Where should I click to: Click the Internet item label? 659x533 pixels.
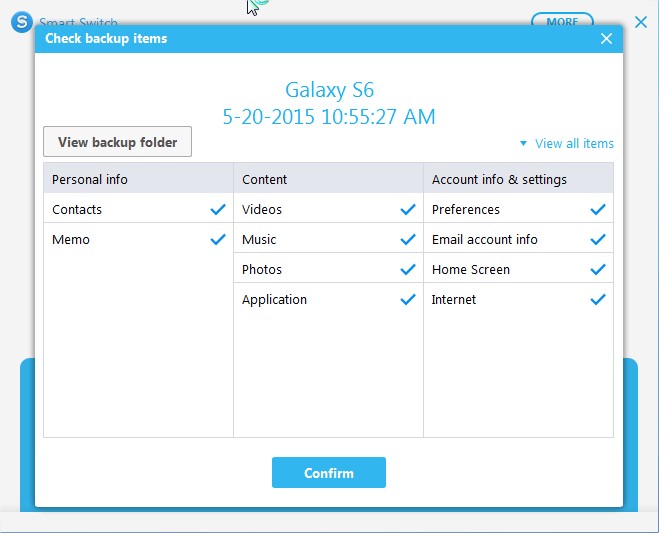453,299
